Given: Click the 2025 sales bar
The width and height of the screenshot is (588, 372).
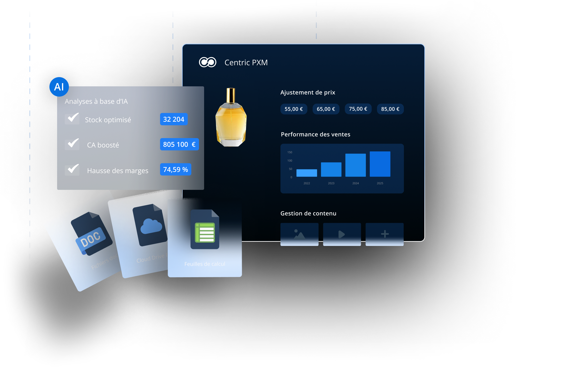Looking at the screenshot, I should click(x=380, y=164).
